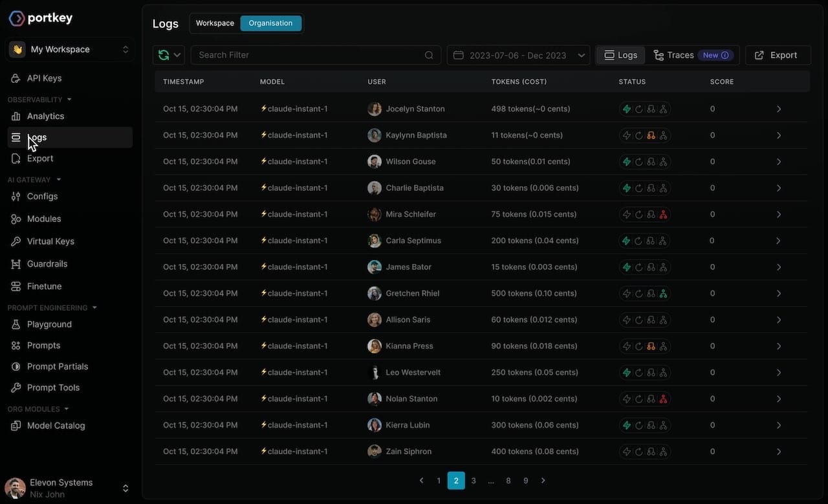
Task: Switch view to Logs mode
Action: [x=620, y=56]
